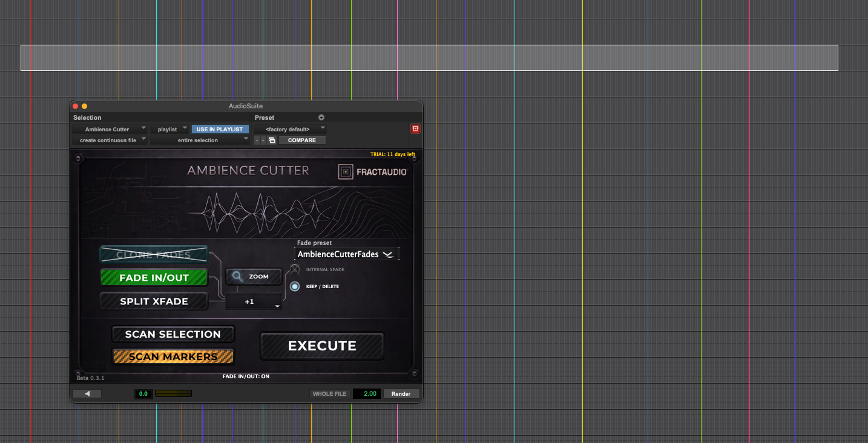Click the preview level meter bar
Image resolution: width=868 pixels, height=443 pixels.
click(173, 393)
